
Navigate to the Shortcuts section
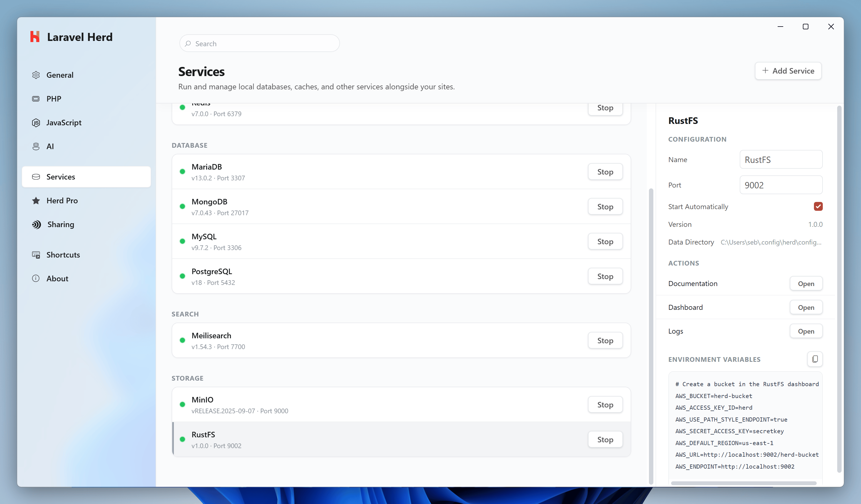pyautogui.click(x=86, y=255)
